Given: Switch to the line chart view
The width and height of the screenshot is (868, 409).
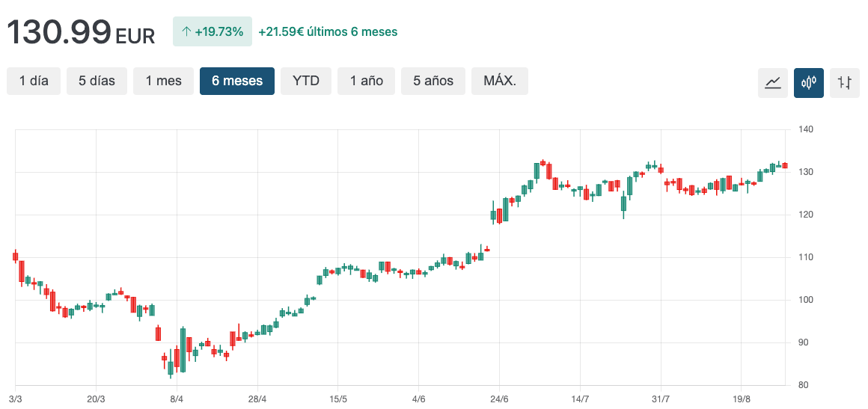Looking at the screenshot, I should click(x=773, y=82).
